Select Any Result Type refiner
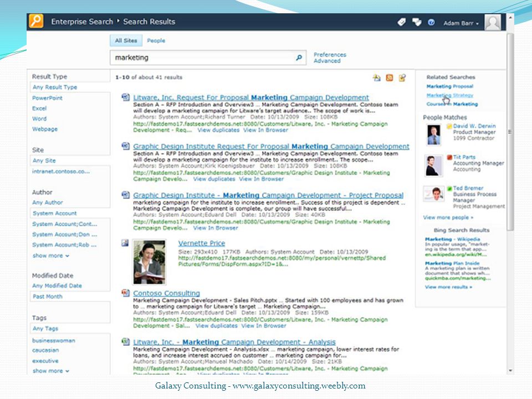 (55, 87)
